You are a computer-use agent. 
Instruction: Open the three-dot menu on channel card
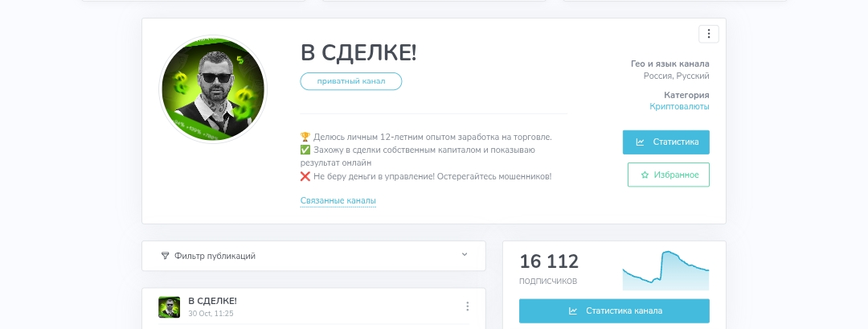tap(709, 34)
